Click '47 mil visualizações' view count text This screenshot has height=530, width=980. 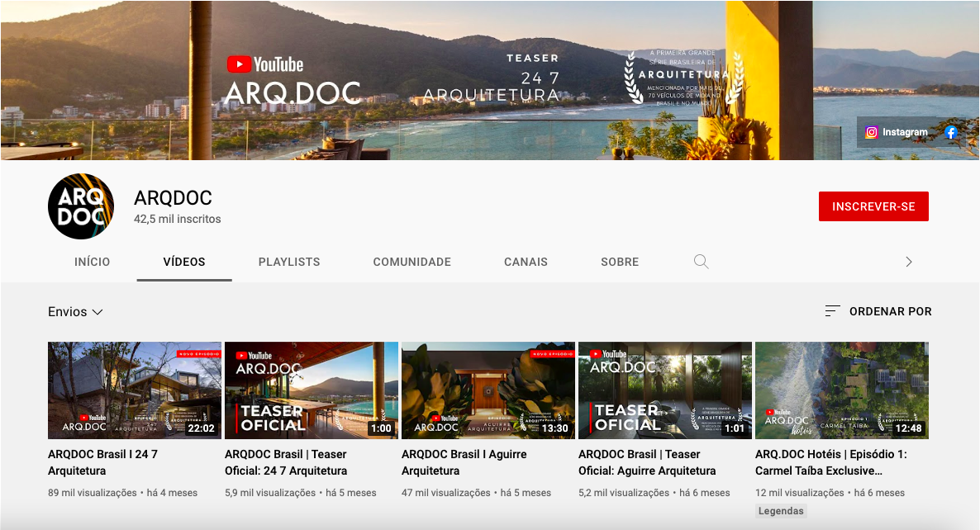446,493
